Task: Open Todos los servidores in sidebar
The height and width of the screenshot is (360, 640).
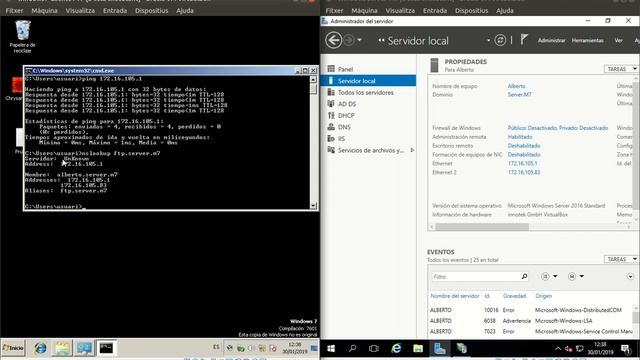Action: (x=366, y=93)
